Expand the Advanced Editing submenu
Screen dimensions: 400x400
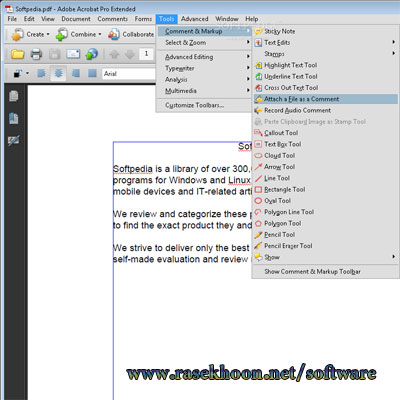point(204,57)
